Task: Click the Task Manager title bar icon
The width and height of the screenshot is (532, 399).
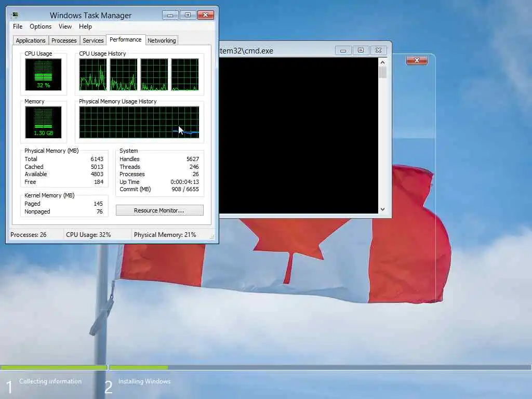Action: click(15, 15)
